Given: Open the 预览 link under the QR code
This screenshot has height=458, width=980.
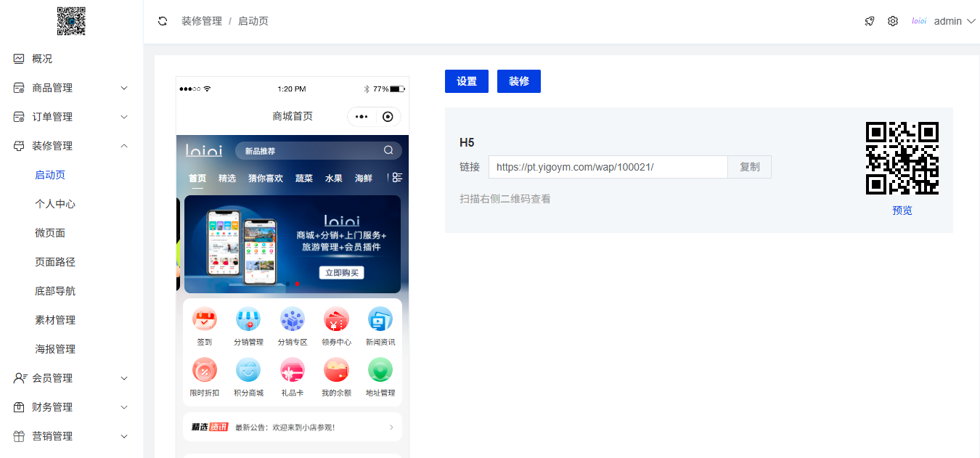Looking at the screenshot, I should (x=902, y=210).
